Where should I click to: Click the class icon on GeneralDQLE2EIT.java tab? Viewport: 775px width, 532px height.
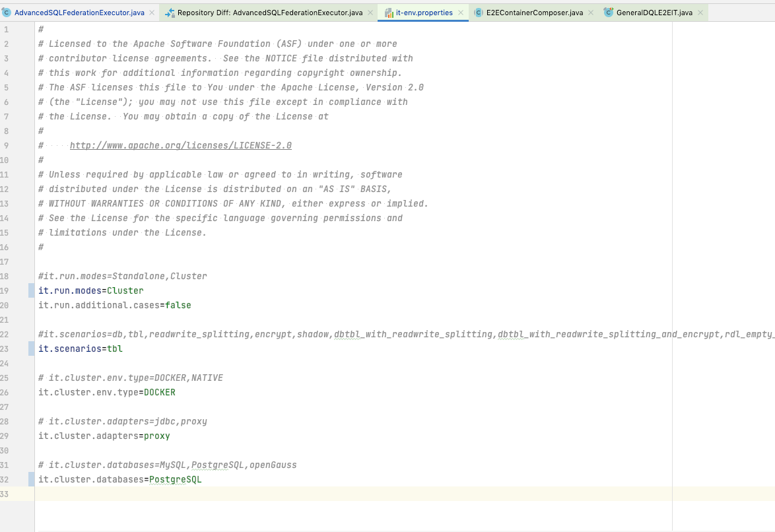pyautogui.click(x=607, y=11)
